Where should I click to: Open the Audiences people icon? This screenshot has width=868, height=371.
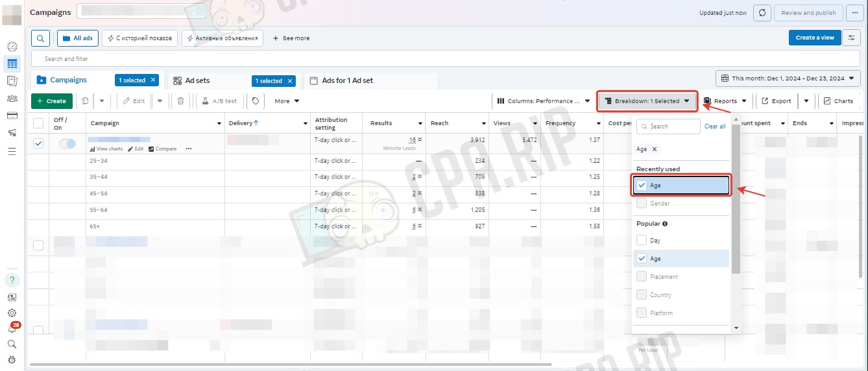(12, 99)
